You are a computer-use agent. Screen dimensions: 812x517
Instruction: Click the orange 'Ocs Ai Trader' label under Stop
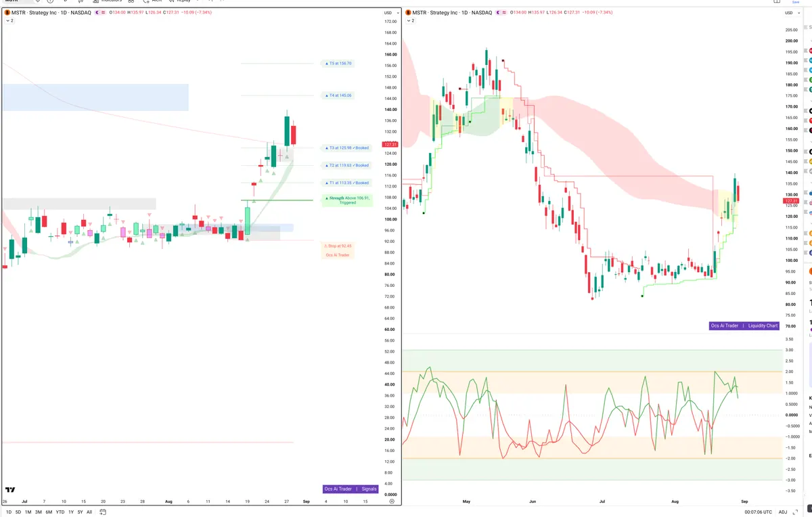point(338,254)
